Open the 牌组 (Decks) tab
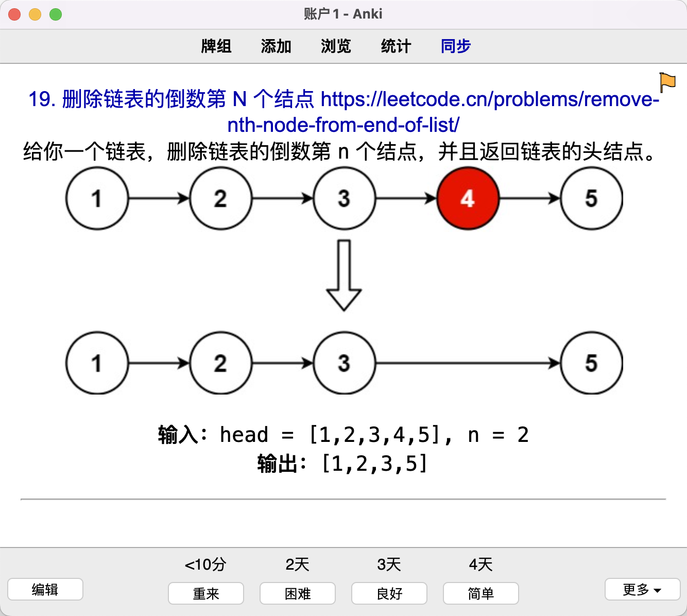Image resolution: width=687 pixels, height=616 pixels. click(x=216, y=46)
